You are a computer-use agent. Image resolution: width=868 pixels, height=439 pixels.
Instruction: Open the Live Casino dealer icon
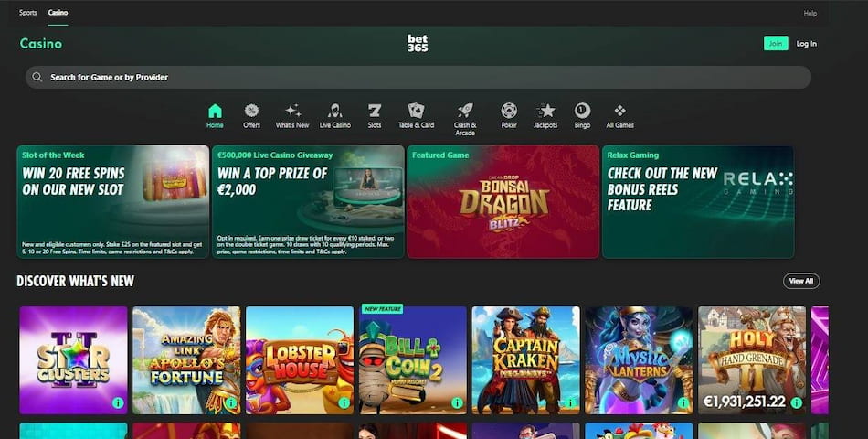click(x=334, y=112)
